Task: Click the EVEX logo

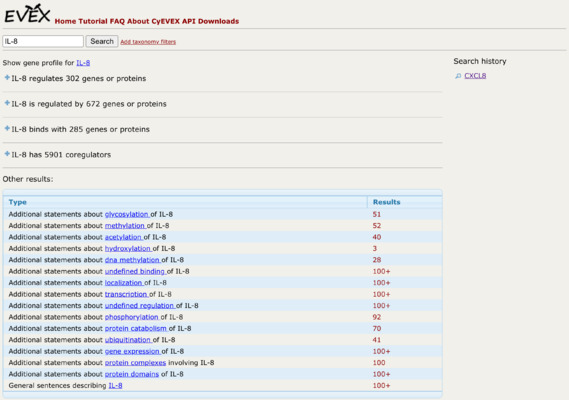Action: pos(27,15)
